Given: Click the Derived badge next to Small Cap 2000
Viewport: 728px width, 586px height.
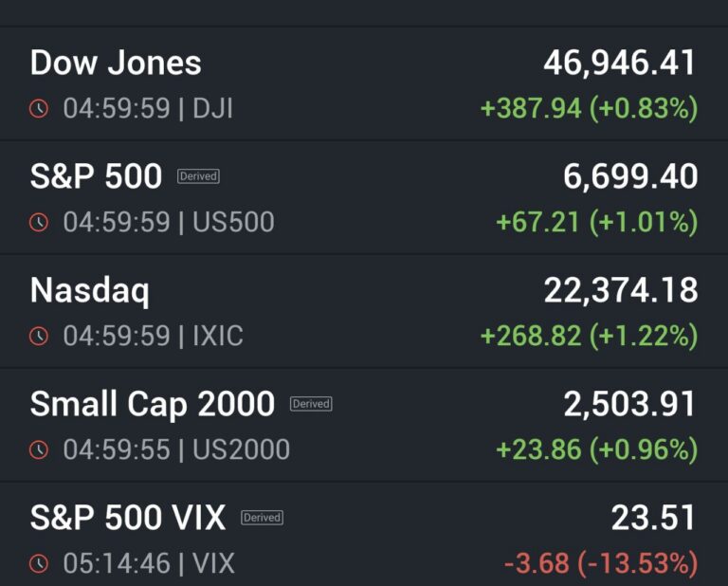Looking at the screenshot, I should click(x=311, y=404).
